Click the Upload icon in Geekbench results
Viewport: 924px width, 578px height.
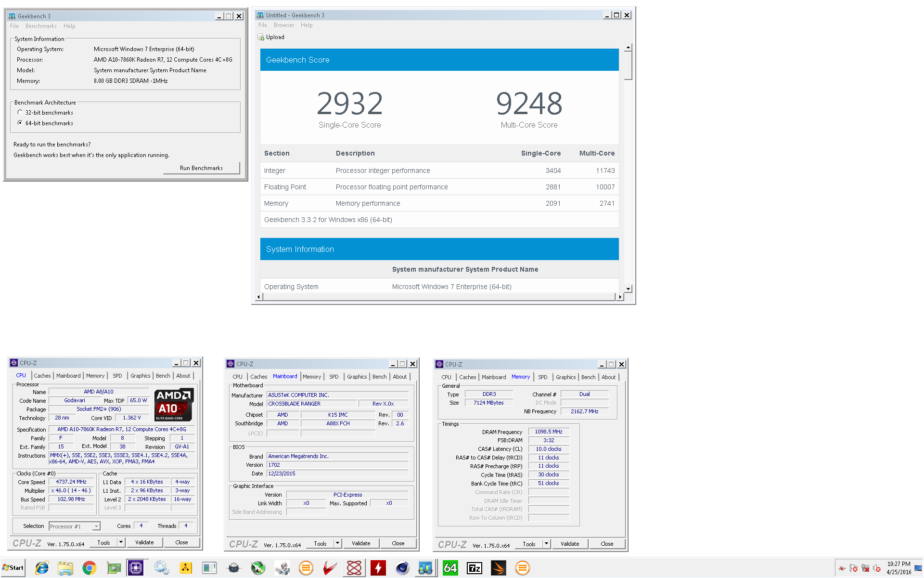pos(261,37)
